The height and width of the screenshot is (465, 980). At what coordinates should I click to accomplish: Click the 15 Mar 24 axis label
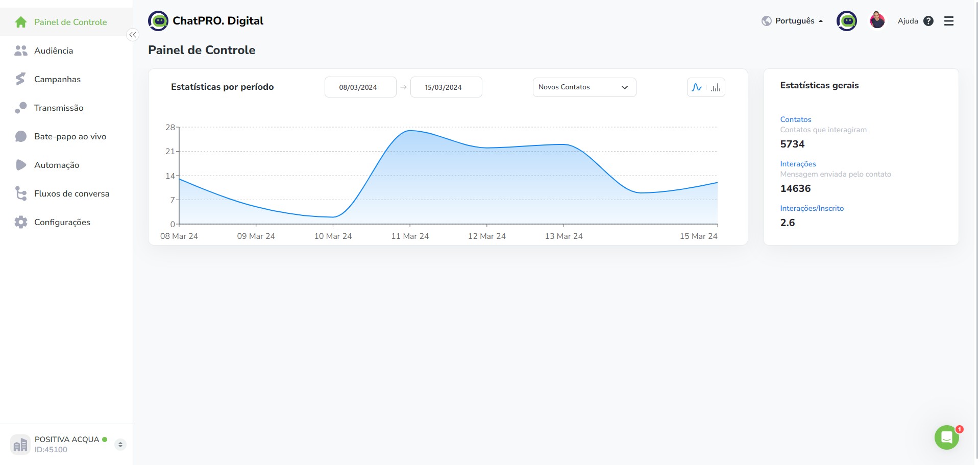(698, 236)
